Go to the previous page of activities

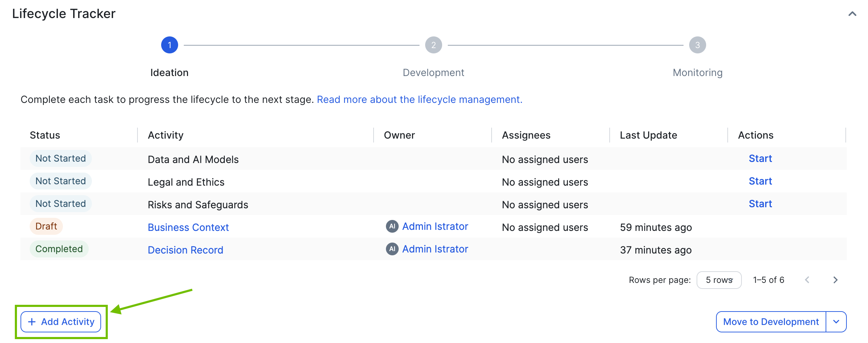(807, 280)
